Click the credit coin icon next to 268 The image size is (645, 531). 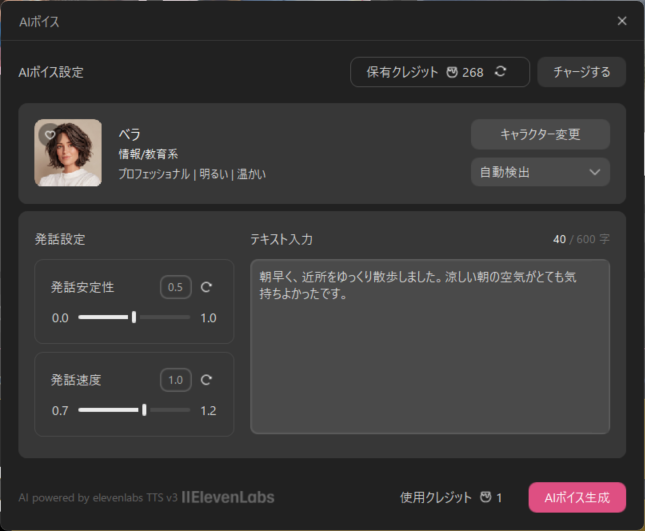(452, 72)
